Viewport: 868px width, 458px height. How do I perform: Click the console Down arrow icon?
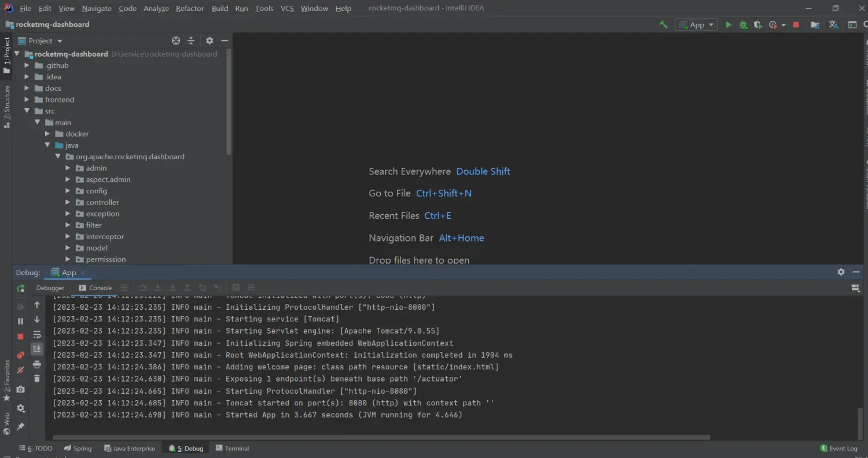pos(37,320)
